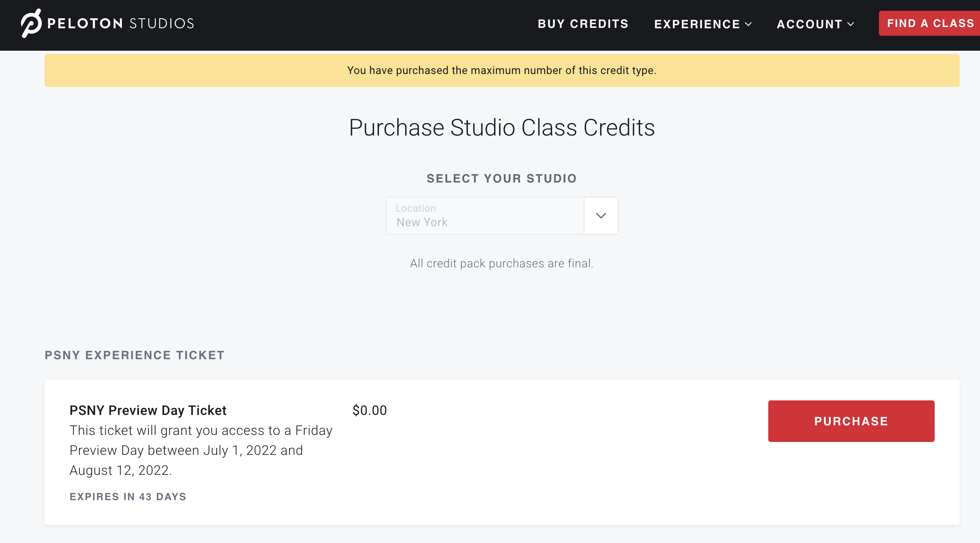Screen dimensions: 980x543
Task: Click the PSNY Preview Day Ticket title
Action: coord(148,410)
